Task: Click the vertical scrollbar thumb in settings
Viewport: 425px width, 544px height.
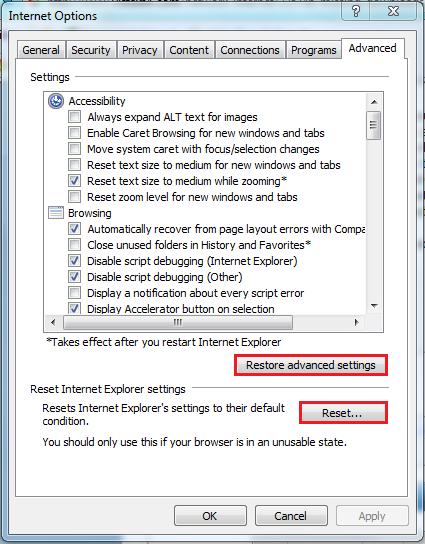Action: tap(374, 125)
